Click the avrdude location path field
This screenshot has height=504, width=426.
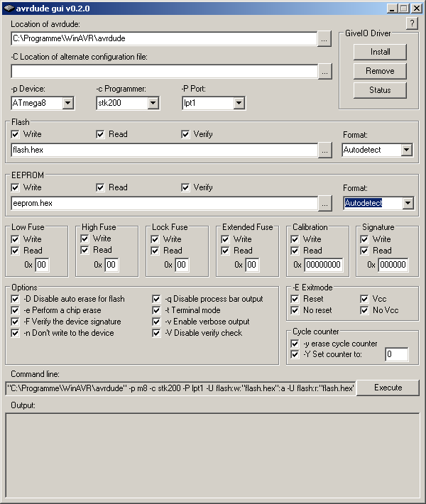pos(164,38)
